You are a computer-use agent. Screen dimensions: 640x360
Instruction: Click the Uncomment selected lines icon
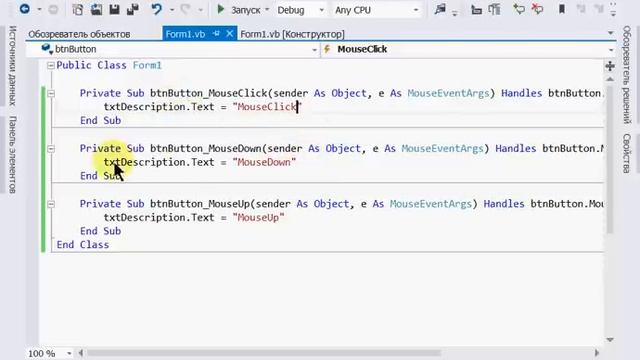pos(538,9)
